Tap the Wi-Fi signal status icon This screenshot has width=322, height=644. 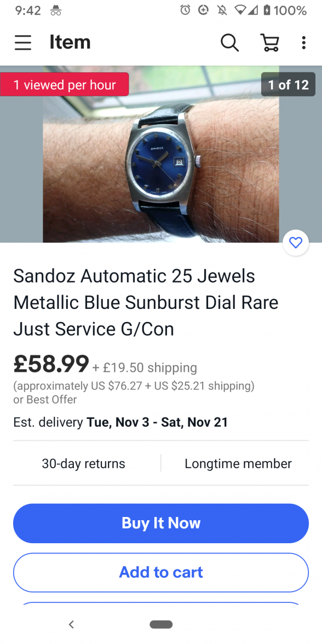(x=240, y=10)
